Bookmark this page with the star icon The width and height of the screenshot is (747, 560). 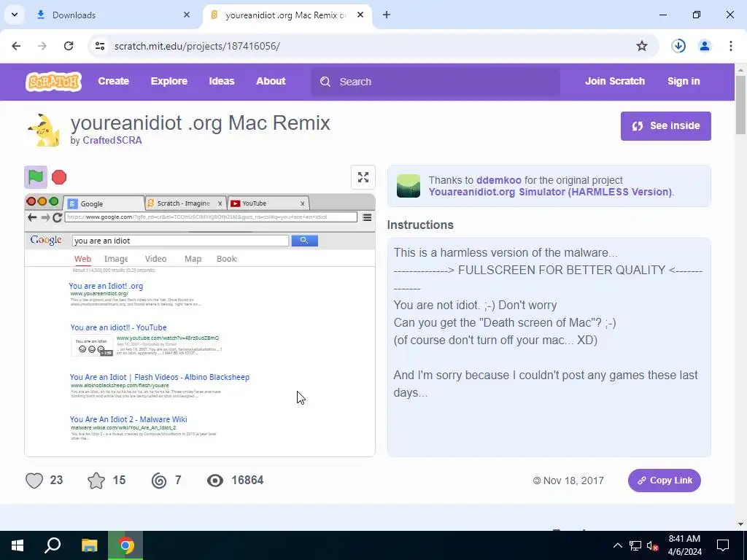[x=642, y=46]
